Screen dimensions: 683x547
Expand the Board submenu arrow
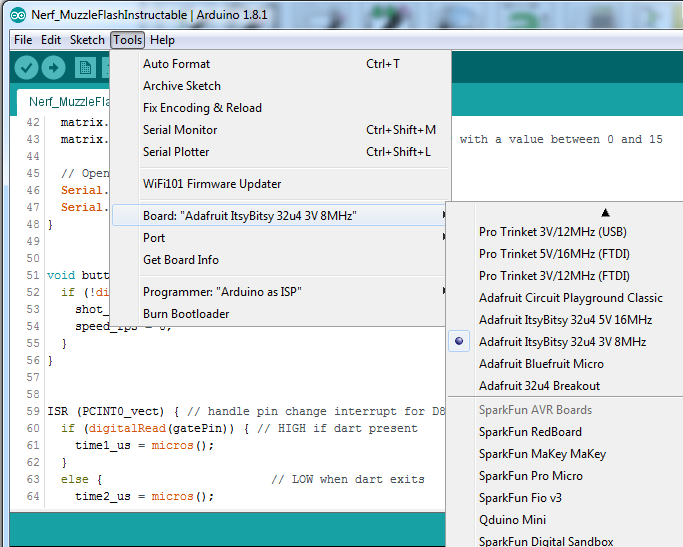click(x=443, y=215)
